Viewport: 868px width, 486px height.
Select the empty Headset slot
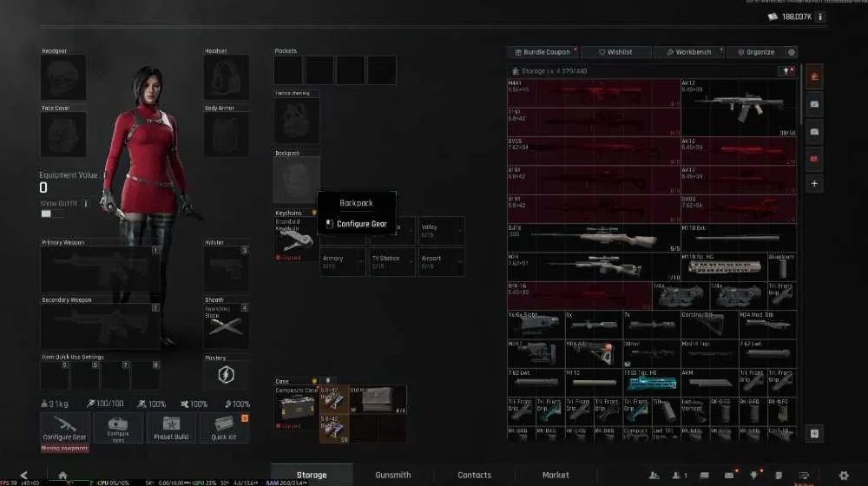click(226, 77)
